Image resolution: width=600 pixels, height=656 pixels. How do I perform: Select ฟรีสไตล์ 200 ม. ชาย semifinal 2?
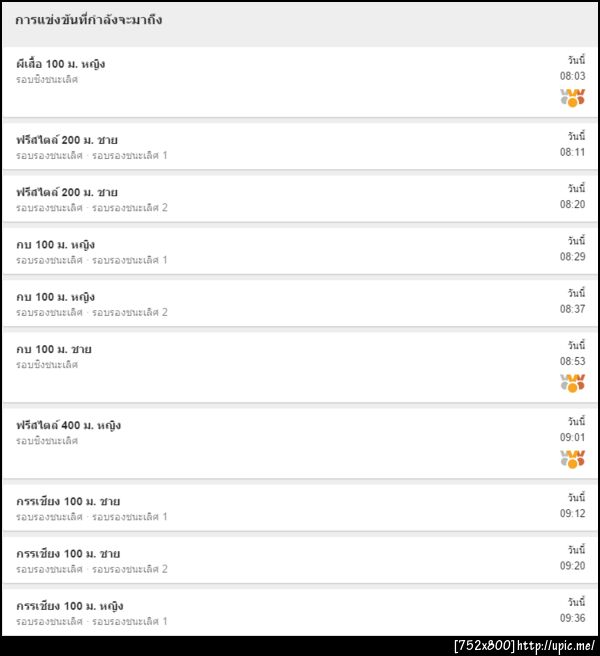click(x=67, y=192)
